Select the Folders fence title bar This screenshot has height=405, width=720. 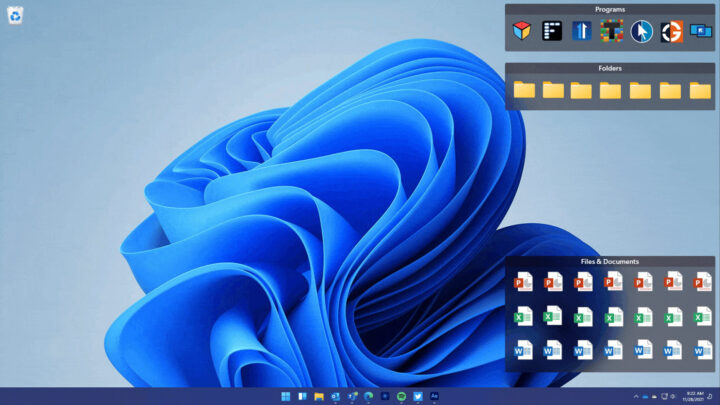coord(610,68)
